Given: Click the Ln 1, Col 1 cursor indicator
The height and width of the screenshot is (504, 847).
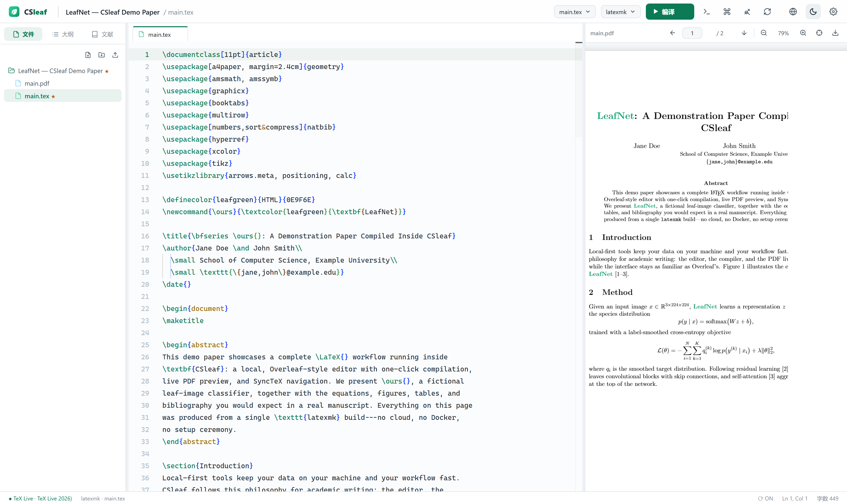Looking at the screenshot, I should pyautogui.click(x=795, y=498).
